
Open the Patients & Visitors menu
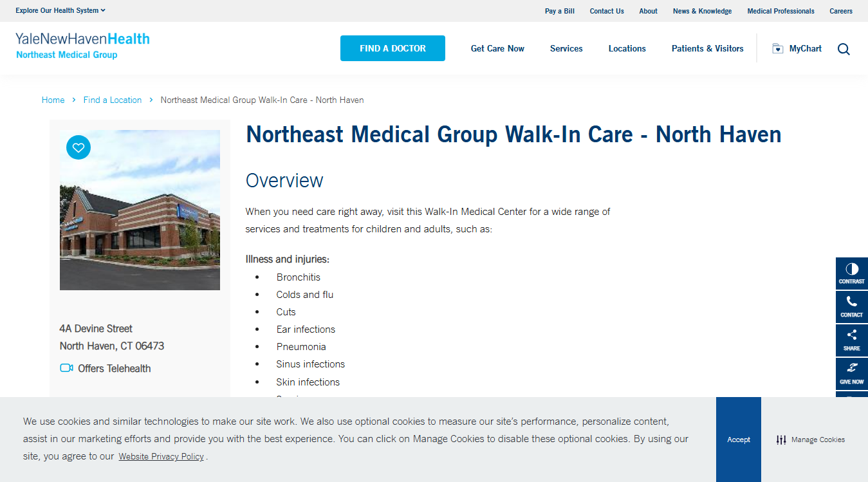click(x=708, y=48)
